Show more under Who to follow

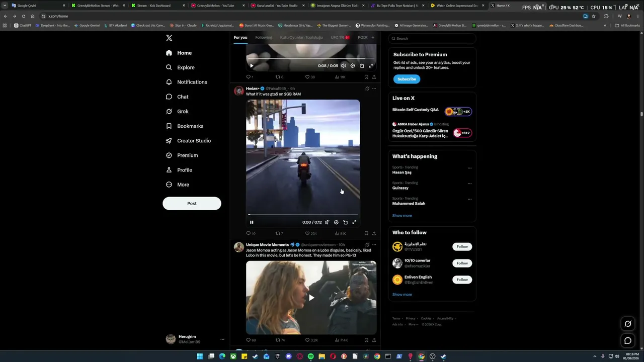[402, 295]
